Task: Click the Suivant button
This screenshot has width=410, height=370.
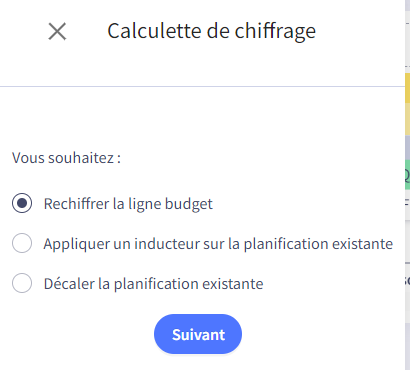Action: point(198,334)
